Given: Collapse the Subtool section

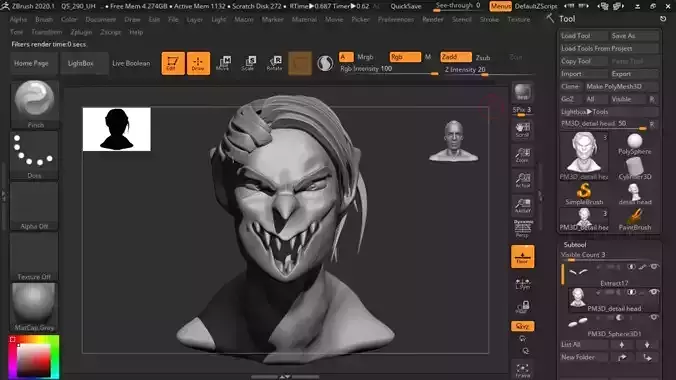Looking at the screenshot, I should (575, 245).
